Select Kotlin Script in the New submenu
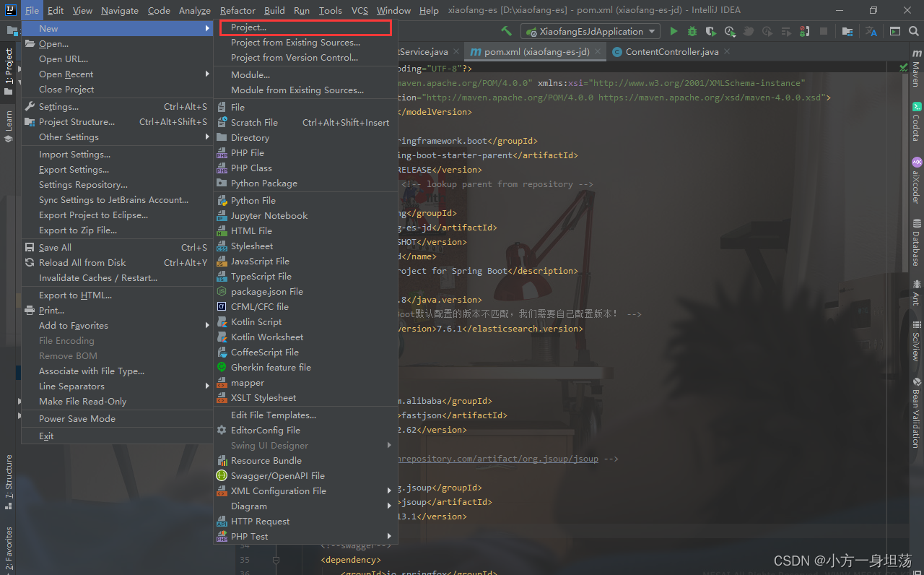The height and width of the screenshot is (575, 924). pos(305,321)
